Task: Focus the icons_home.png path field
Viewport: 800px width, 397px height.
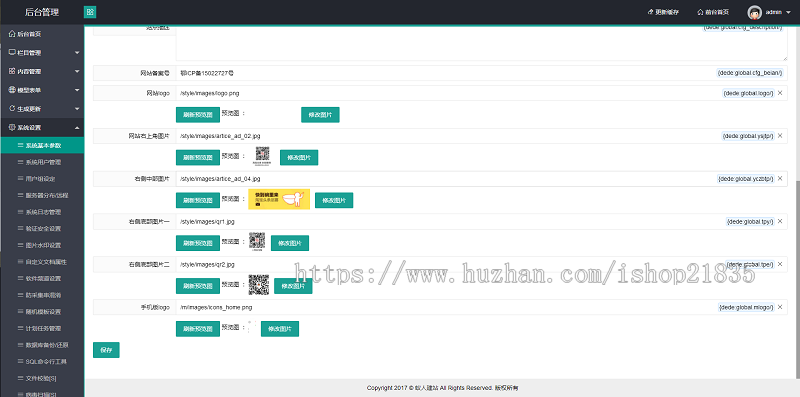Action: tap(481, 307)
